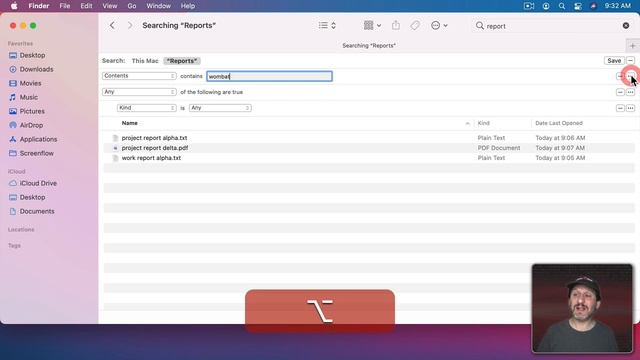Click the search field containing report
640x360 pixels.
[x=552, y=26]
